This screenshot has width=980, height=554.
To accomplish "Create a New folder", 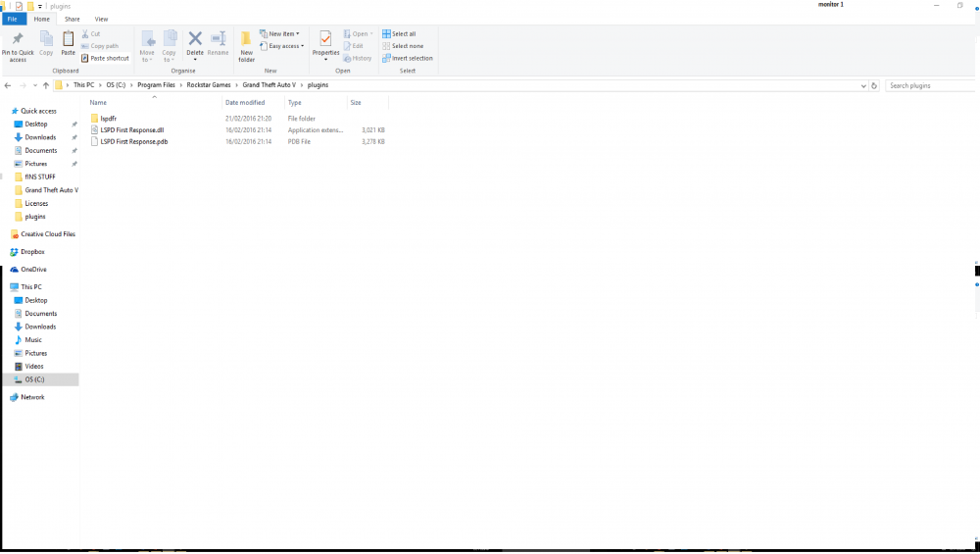I will point(247,46).
